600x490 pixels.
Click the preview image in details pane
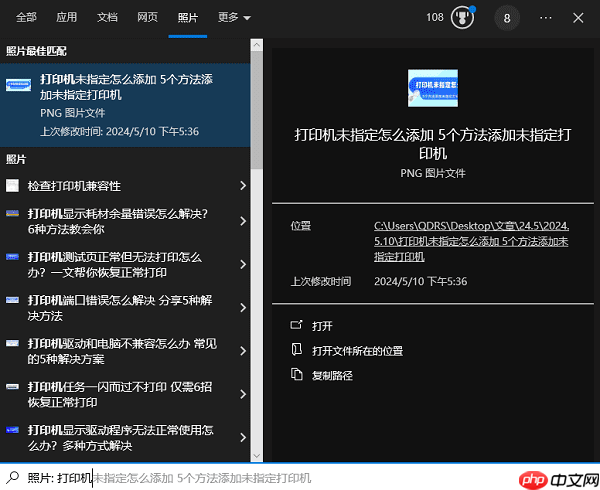click(433, 88)
